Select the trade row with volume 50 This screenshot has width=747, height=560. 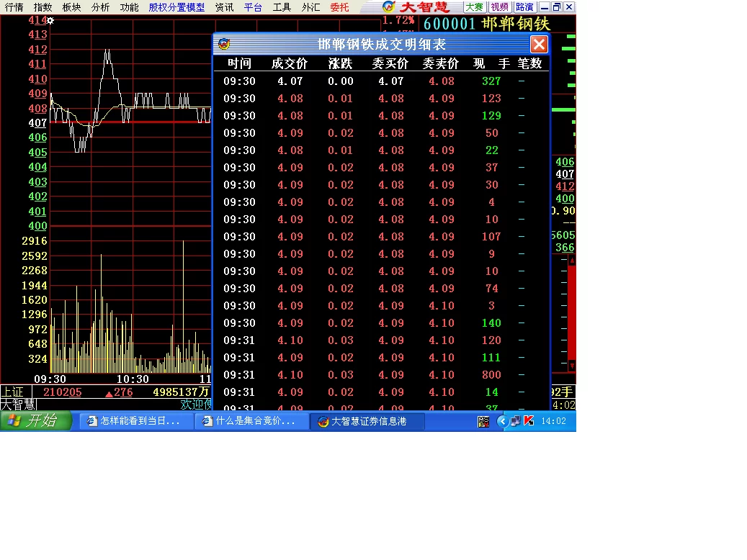(x=381, y=133)
